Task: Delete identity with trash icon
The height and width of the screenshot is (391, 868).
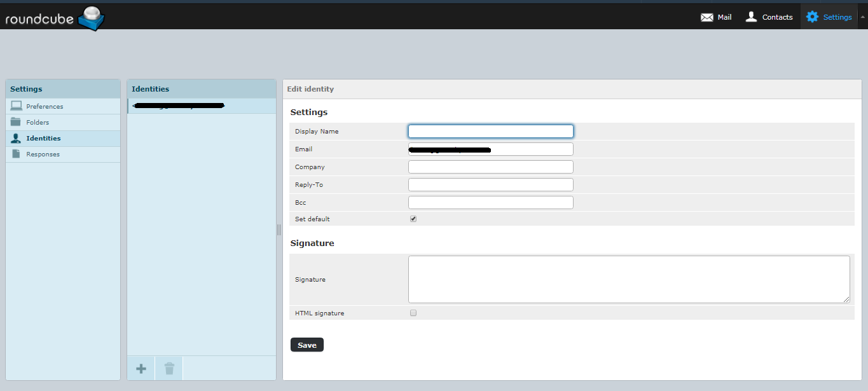Action: point(169,368)
